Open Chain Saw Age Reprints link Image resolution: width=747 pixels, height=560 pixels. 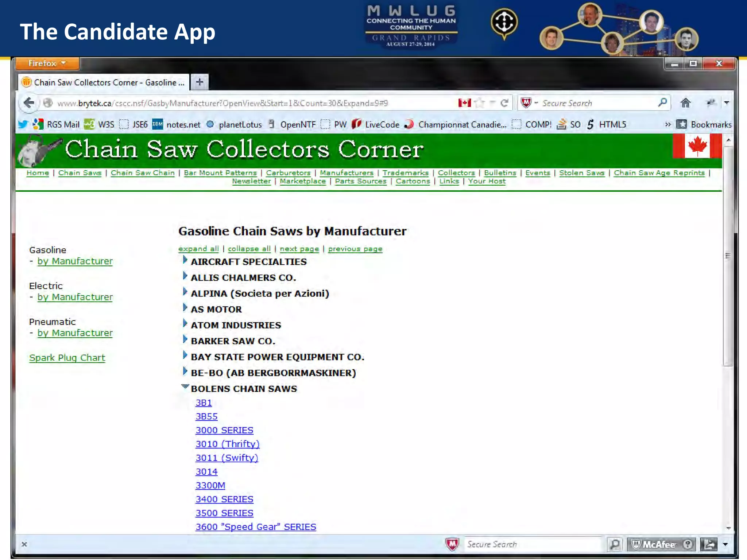click(659, 173)
